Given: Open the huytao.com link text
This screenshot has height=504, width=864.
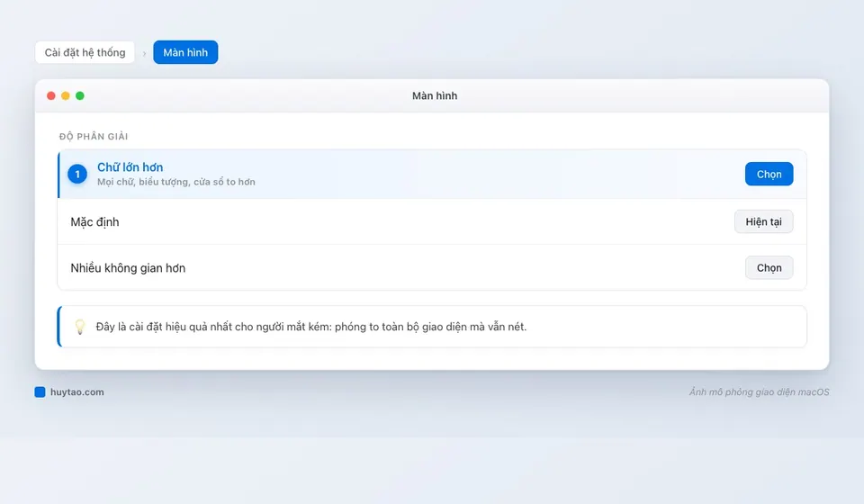Looking at the screenshot, I should pos(77,391).
